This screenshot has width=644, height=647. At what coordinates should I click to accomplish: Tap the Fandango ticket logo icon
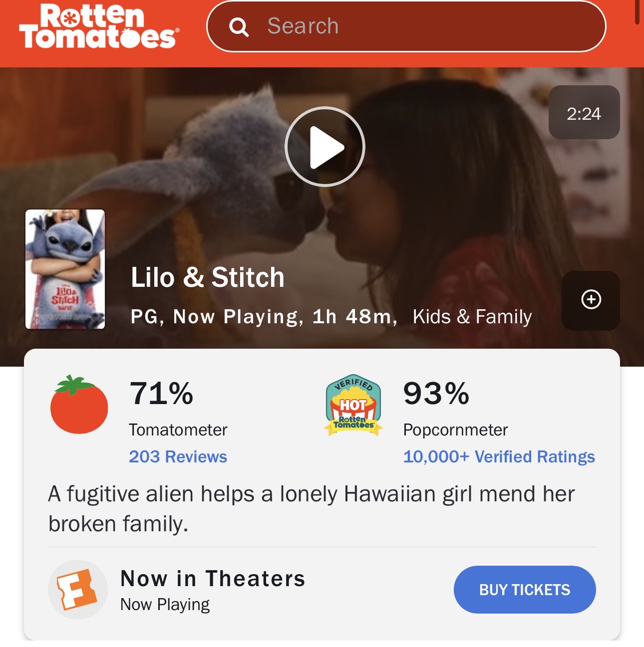[x=78, y=590]
